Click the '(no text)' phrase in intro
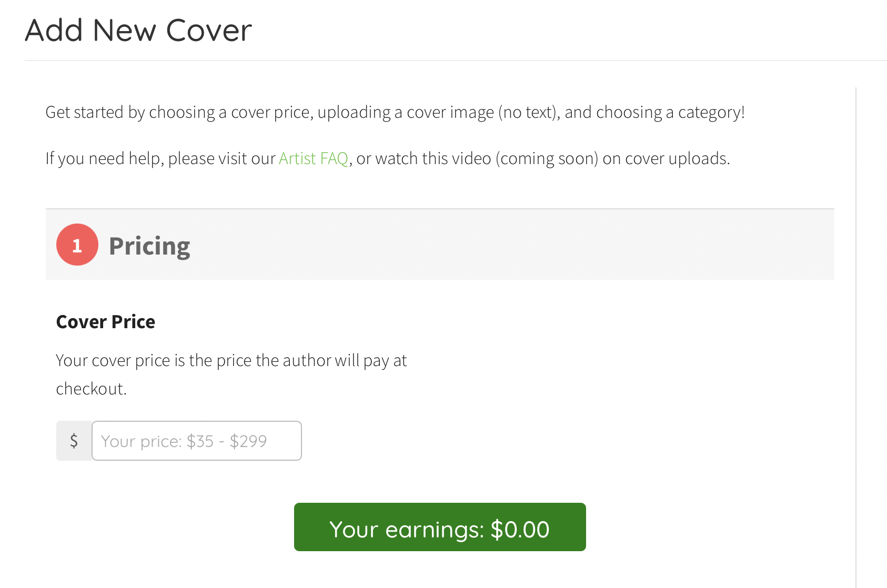The image size is (887, 588). tap(529, 112)
